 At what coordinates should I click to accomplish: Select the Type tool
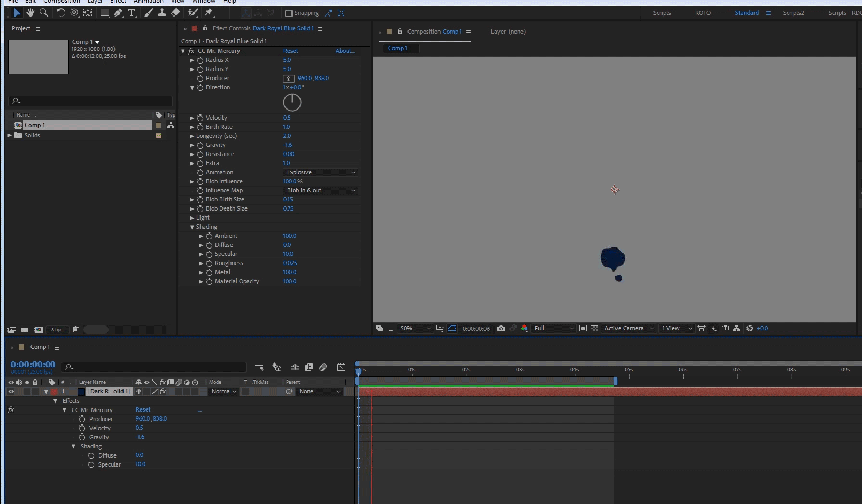pyautogui.click(x=132, y=13)
